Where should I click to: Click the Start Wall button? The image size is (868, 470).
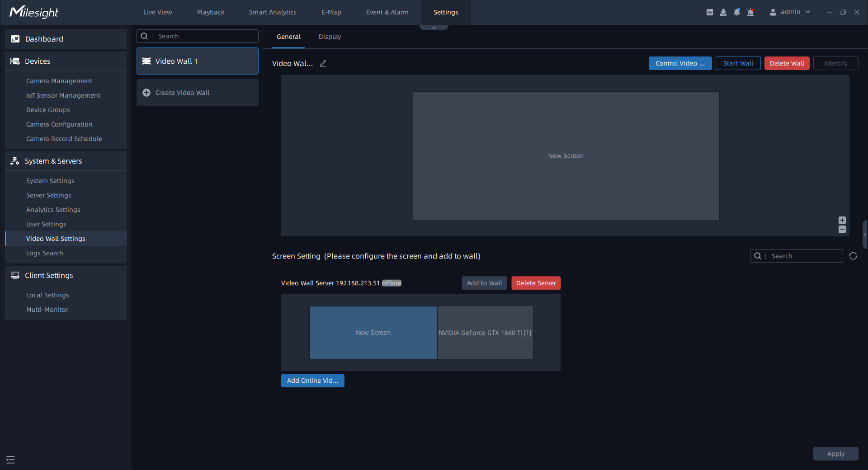[738, 63]
